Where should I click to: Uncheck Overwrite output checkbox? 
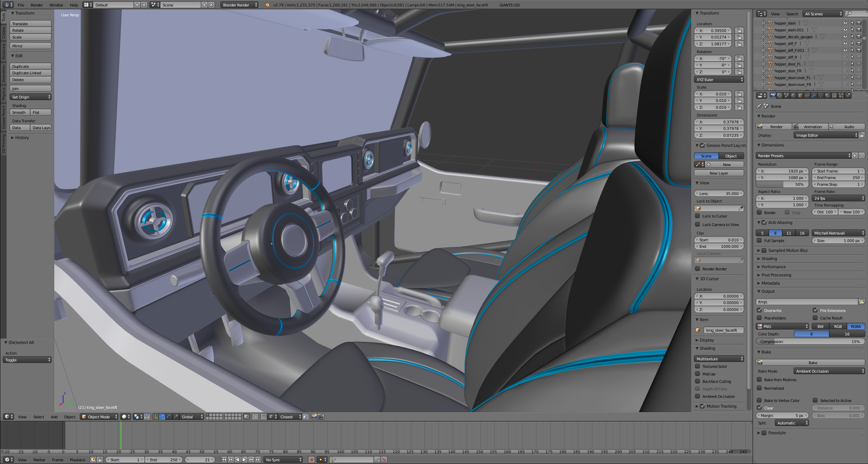point(759,310)
